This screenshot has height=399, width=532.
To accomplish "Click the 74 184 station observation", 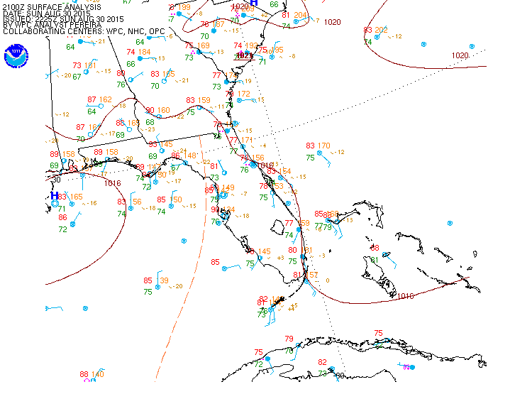I will tap(138, 52).
